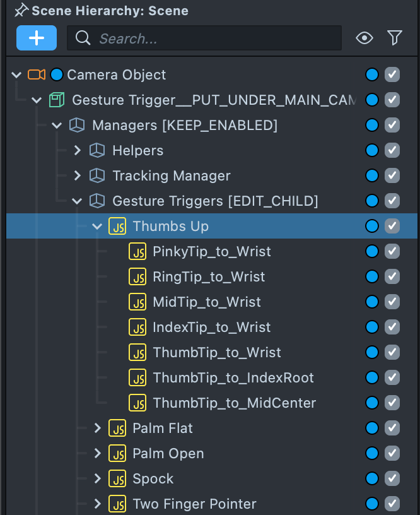Click the Helpers scene object cube icon
Image resolution: width=420 pixels, height=515 pixels.
pyautogui.click(x=96, y=150)
